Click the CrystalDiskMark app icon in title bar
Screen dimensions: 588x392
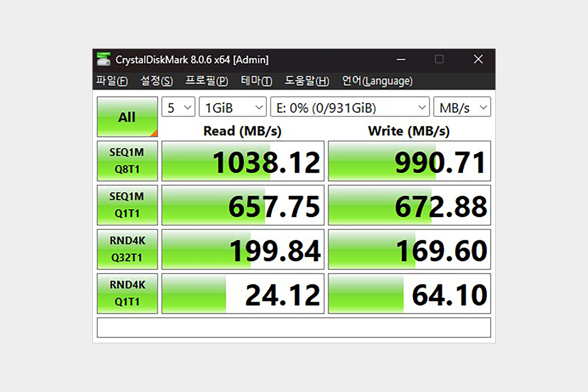103,59
